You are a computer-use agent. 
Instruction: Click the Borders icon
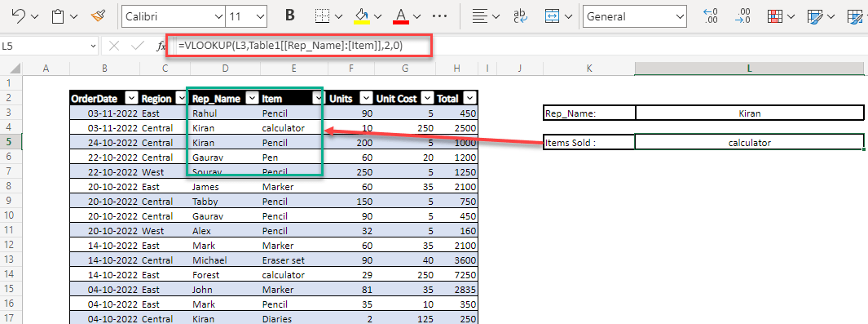click(x=322, y=16)
